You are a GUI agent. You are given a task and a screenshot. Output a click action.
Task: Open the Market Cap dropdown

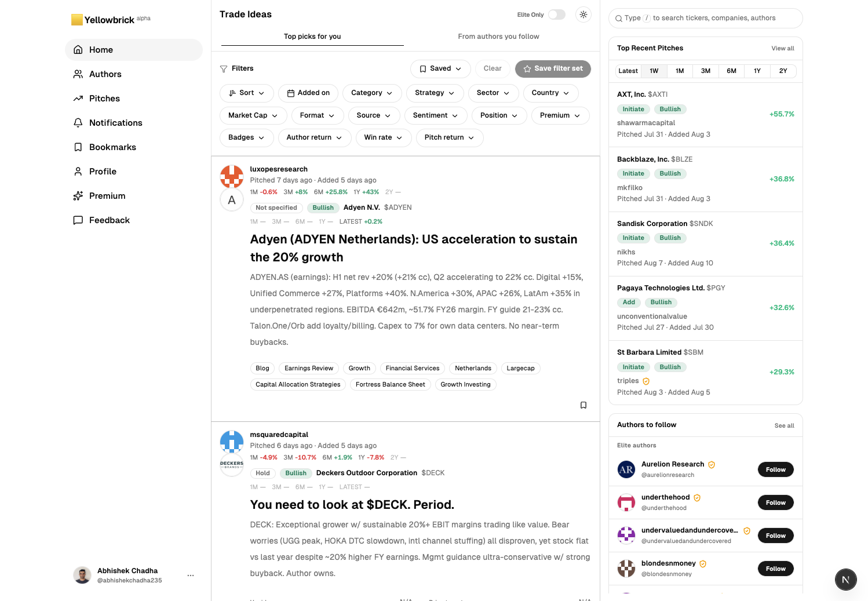pyautogui.click(x=253, y=115)
